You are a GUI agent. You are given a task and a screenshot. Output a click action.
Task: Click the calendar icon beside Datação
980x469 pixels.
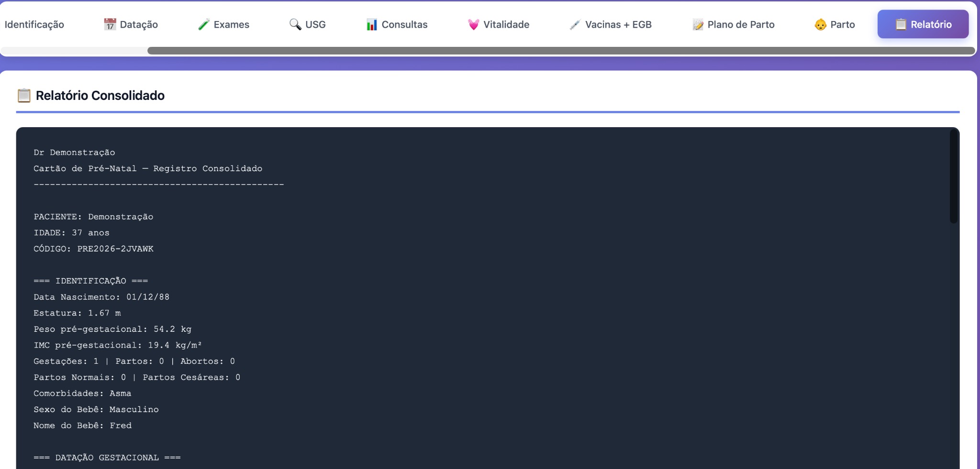[110, 24]
